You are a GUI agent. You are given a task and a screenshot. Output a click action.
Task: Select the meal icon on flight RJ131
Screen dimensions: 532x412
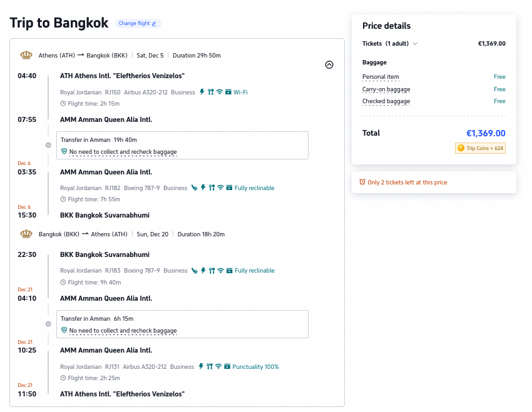(x=210, y=366)
